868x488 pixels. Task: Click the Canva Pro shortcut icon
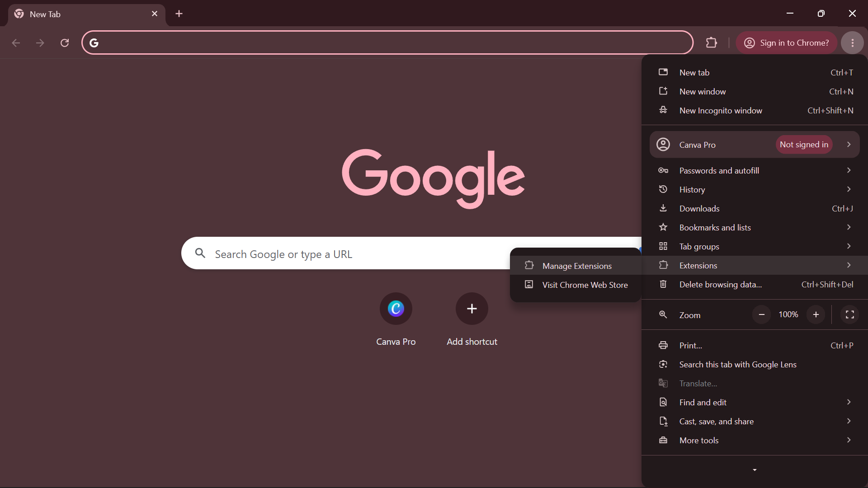[396, 309]
